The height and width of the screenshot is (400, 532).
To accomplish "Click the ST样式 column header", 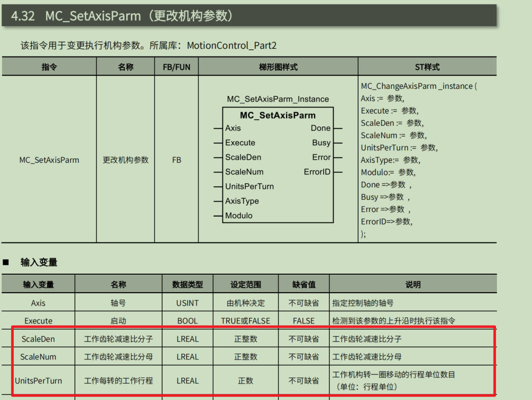I will click(427, 67).
